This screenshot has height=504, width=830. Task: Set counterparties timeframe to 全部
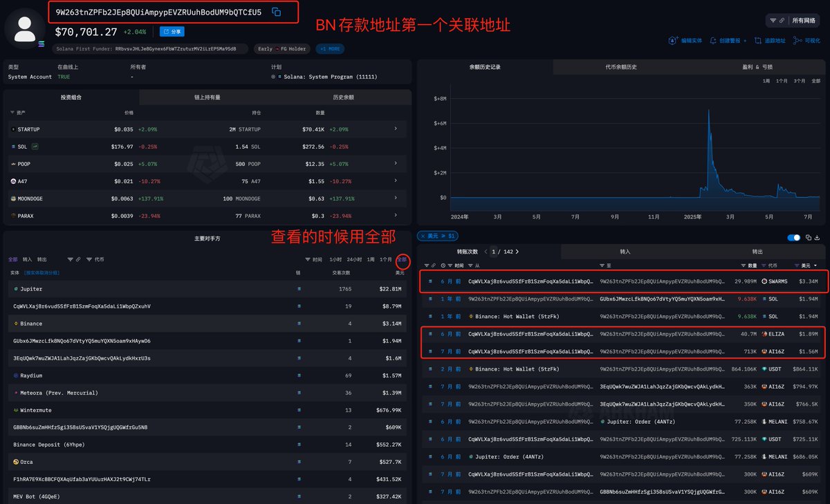[403, 259]
